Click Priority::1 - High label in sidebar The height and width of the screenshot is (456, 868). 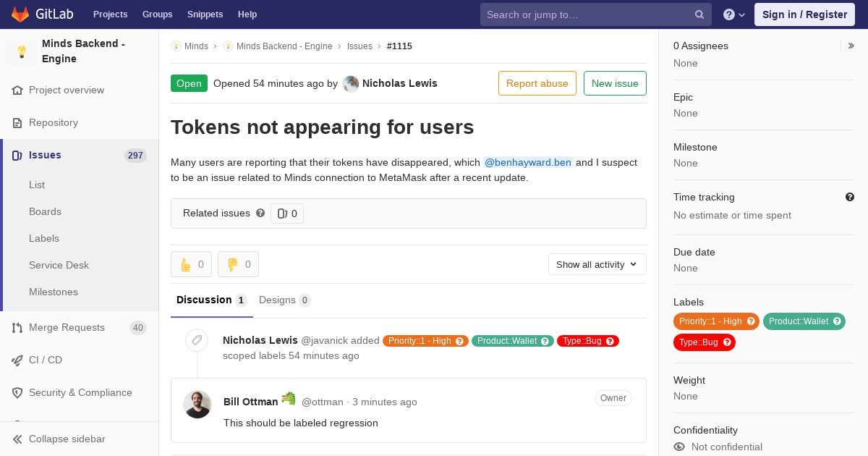pos(716,321)
